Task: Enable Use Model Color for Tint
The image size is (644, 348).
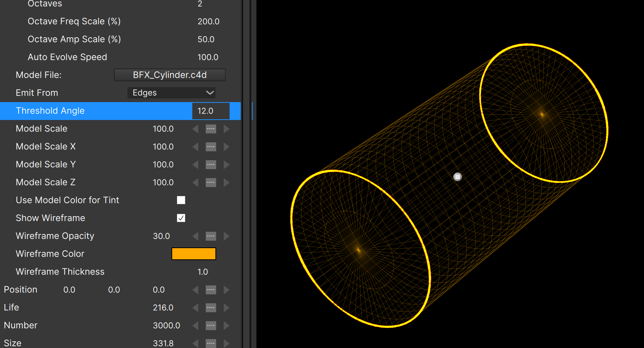Action: [181, 200]
